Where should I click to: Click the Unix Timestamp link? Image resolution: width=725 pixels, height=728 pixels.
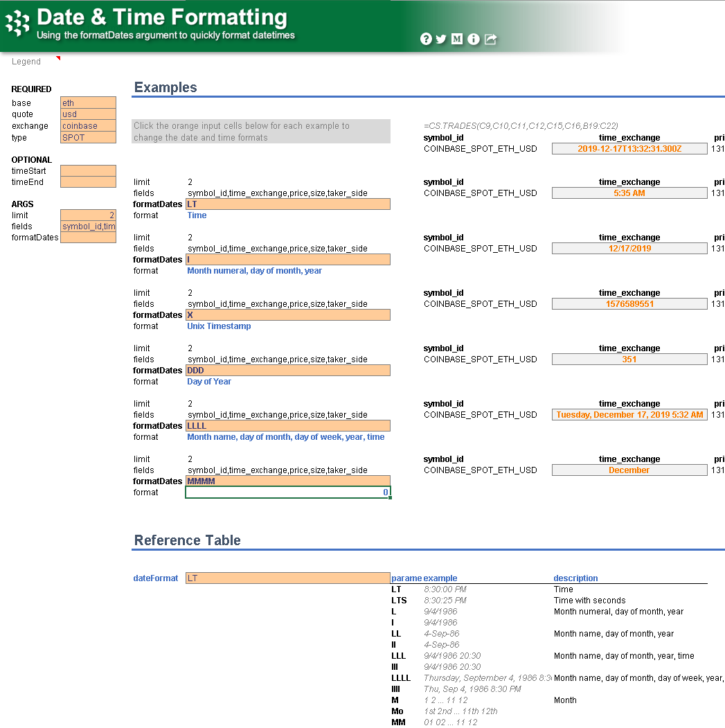(x=219, y=326)
